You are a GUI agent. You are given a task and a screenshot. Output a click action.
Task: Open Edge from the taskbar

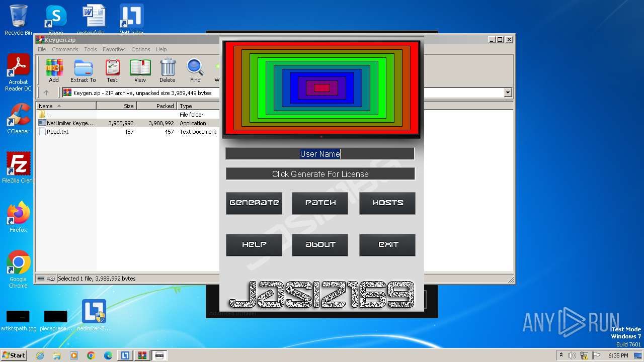click(108, 355)
